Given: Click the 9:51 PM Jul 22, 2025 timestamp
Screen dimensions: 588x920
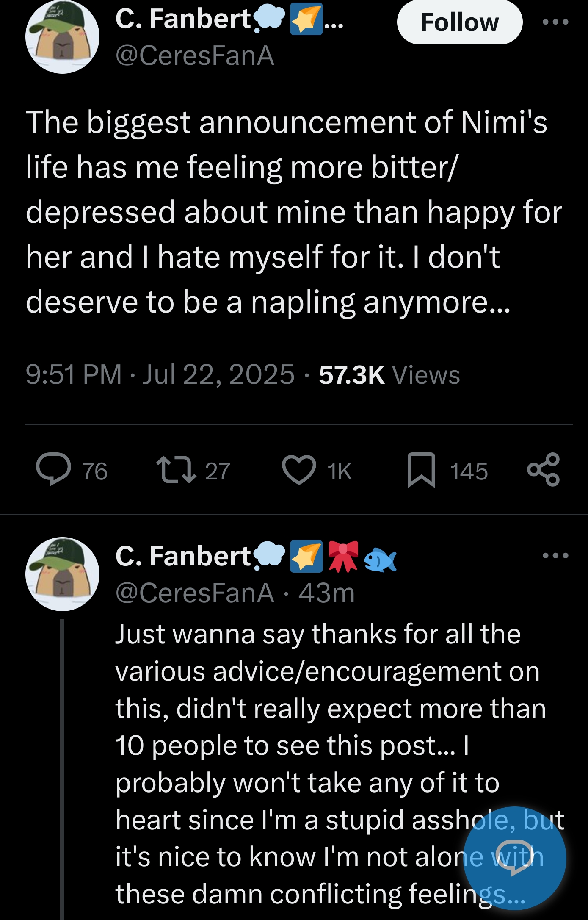Looking at the screenshot, I should pyautogui.click(x=160, y=375).
